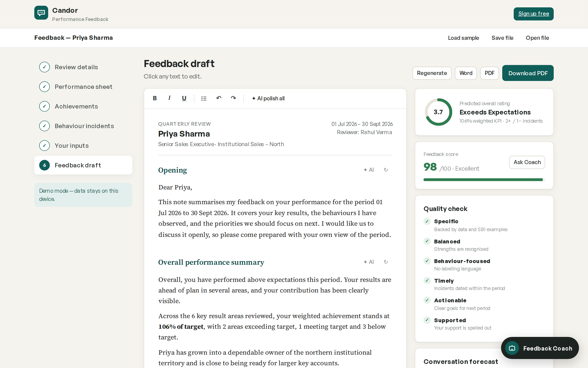Click Ask Coach button
The width and height of the screenshot is (588, 368).
(527, 162)
